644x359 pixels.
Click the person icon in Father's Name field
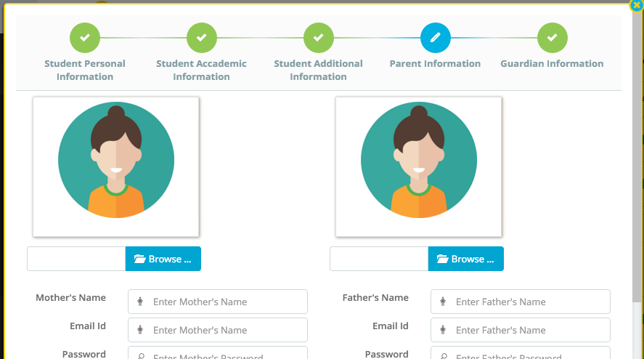pyautogui.click(x=443, y=302)
